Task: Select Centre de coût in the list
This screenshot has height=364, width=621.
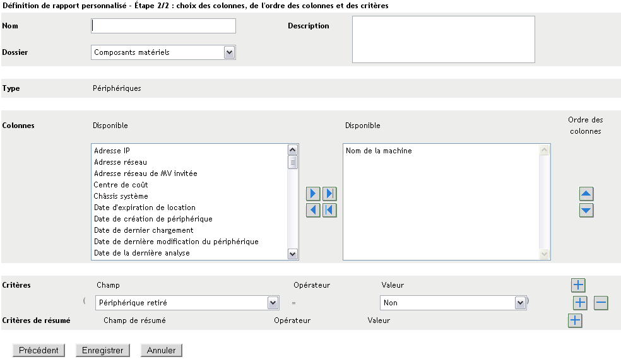Action: 121,185
